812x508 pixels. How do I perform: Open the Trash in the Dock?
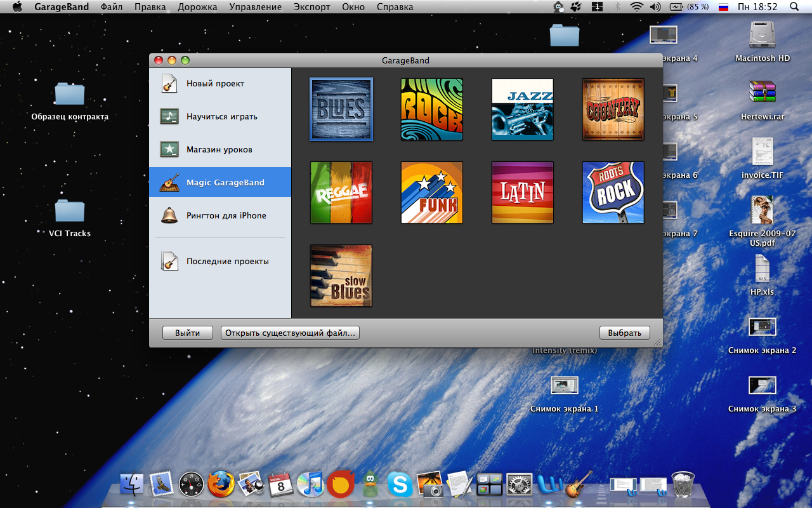coord(683,485)
